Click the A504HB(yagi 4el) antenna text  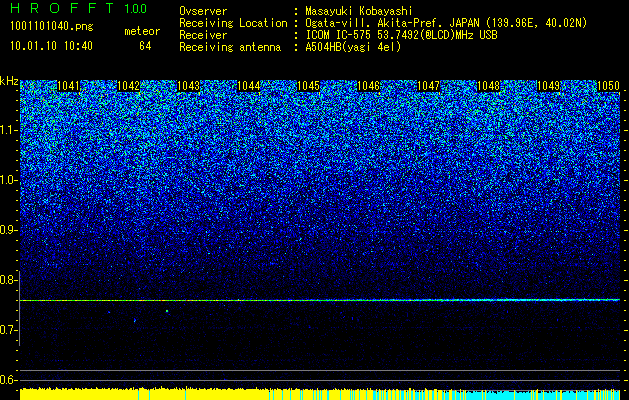coord(353,47)
